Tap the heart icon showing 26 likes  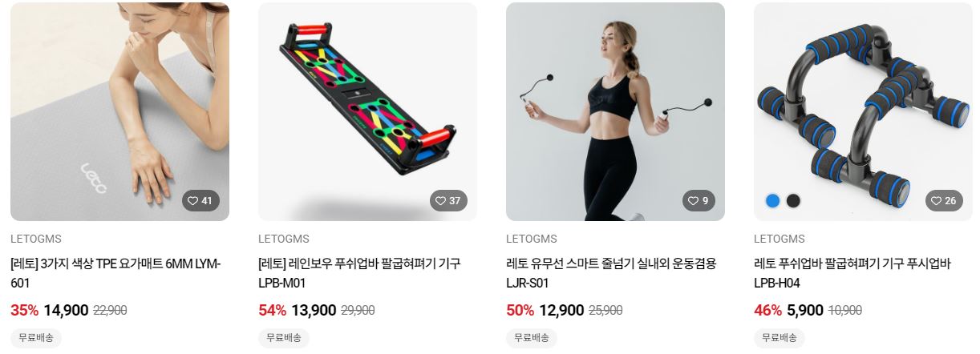(944, 201)
